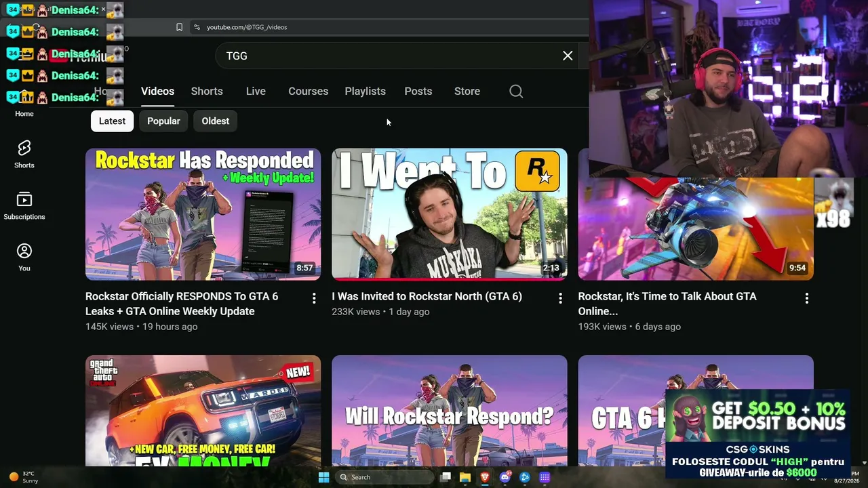The height and width of the screenshot is (488, 868).
Task: Open the You page in the sidebar
Action: (x=24, y=258)
